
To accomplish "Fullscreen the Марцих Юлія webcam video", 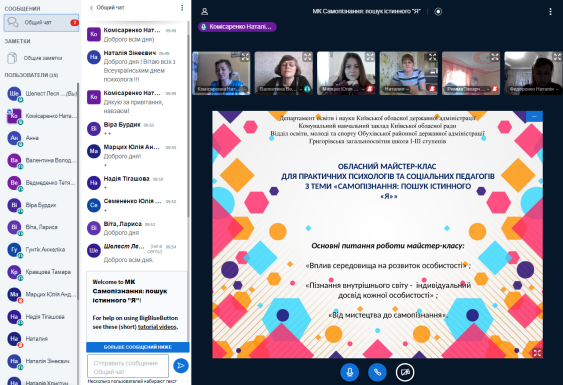I will pos(370,57).
